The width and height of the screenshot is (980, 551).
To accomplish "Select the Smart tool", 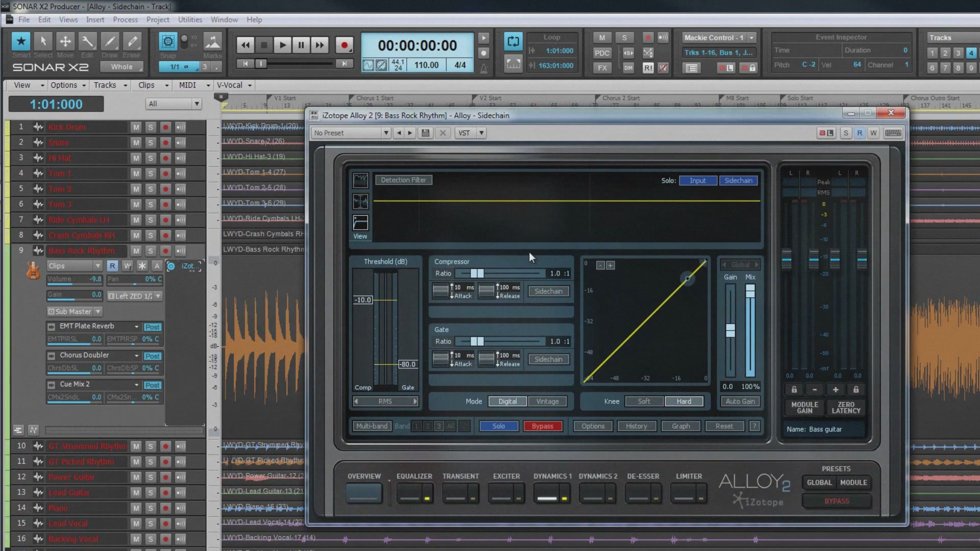I will click(x=21, y=41).
